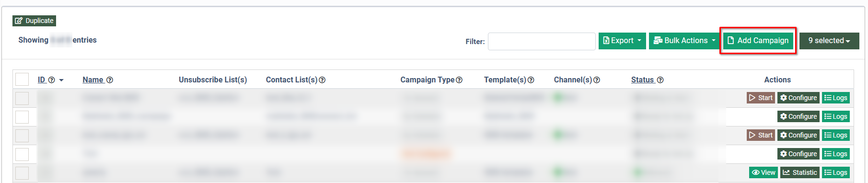Click Channel(s) help question icon
Viewport: 868px width, 183px height.
pos(597,80)
